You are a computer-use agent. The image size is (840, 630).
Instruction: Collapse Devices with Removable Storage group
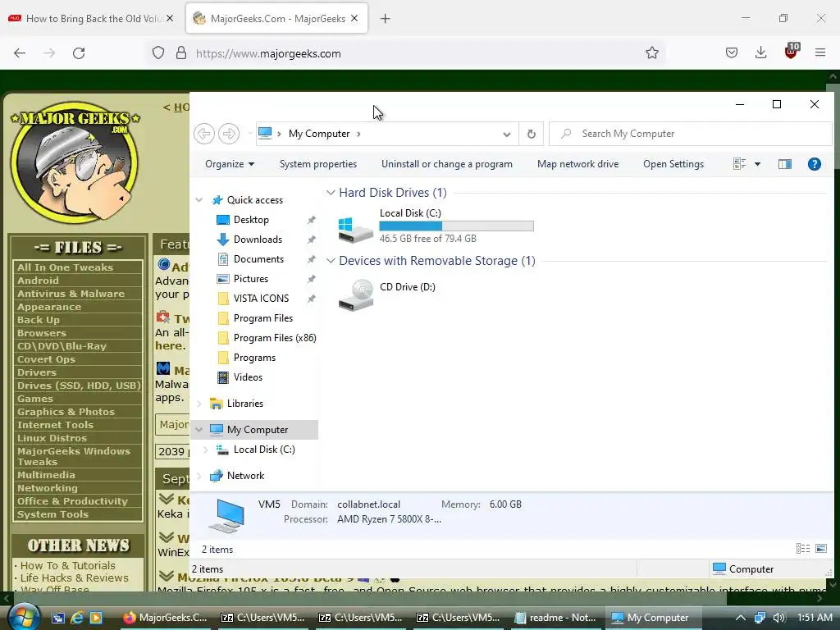coord(331,260)
